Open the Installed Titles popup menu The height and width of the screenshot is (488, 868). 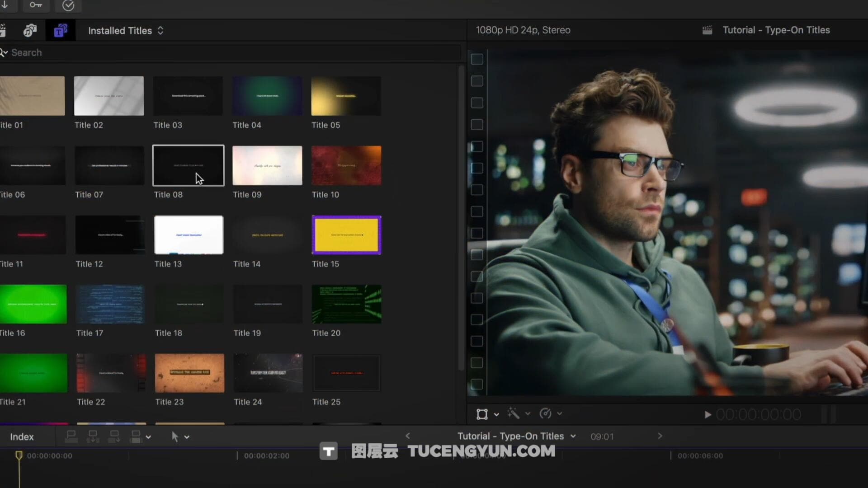tap(126, 31)
